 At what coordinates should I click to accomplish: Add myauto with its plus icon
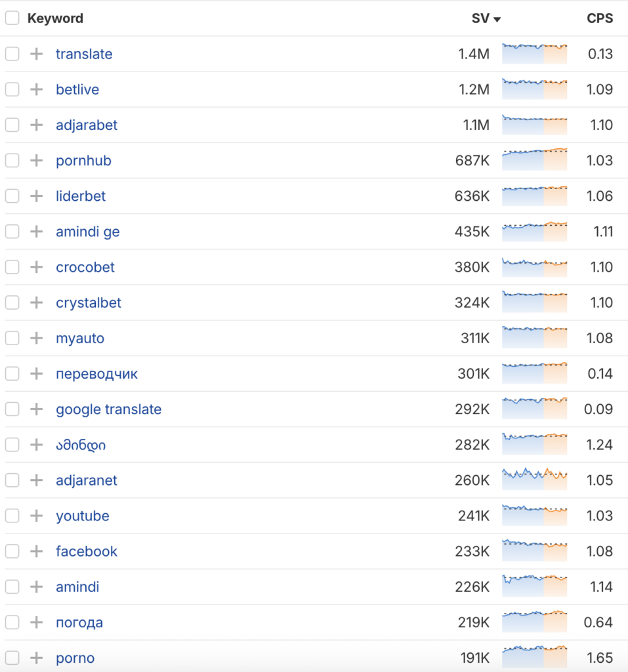37,338
